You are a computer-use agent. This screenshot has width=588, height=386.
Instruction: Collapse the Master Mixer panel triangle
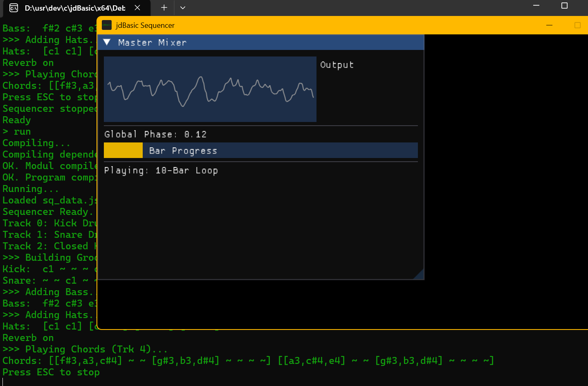(x=107, y=42)
